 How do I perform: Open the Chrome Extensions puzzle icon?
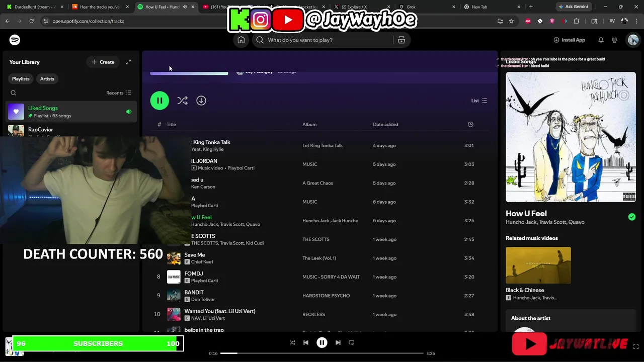[x=577, y=21]
